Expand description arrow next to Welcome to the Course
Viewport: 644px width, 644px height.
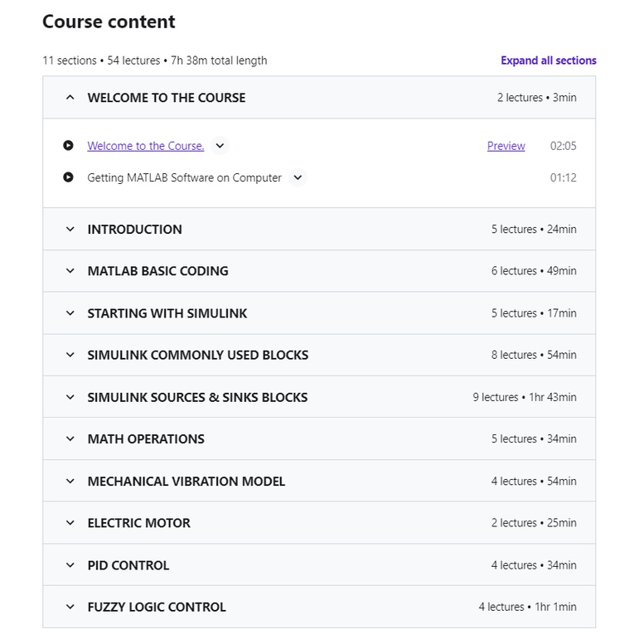pyautogui.click(x=220, y=146)
